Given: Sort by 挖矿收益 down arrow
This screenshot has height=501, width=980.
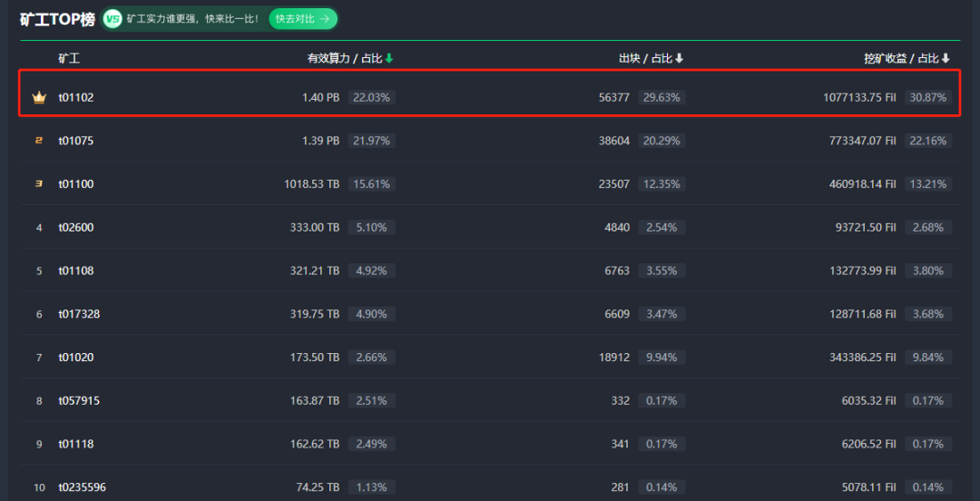Looking at the screenshot, I should click(946, 58).
